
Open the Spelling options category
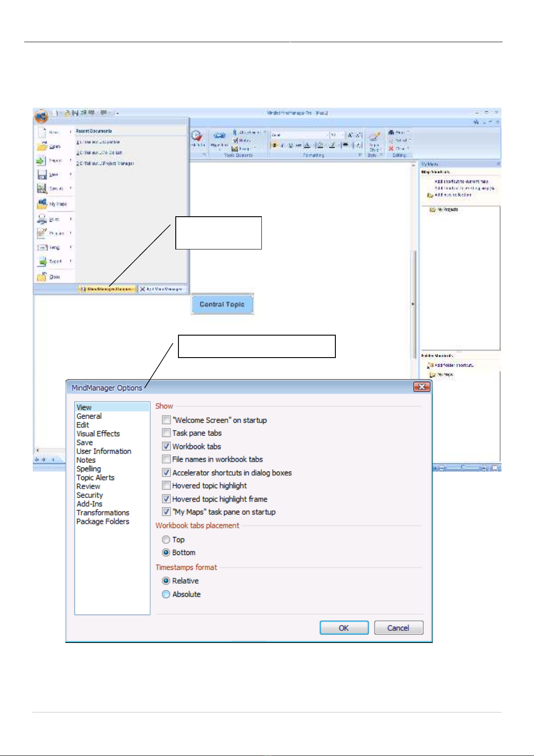pyautogui.click(x=89, y=469)
